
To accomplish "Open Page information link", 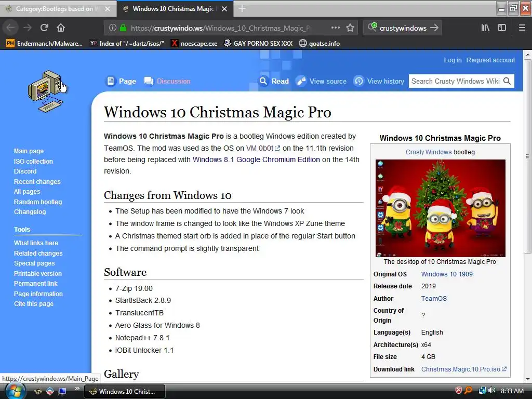I will (x=38, y=294).
